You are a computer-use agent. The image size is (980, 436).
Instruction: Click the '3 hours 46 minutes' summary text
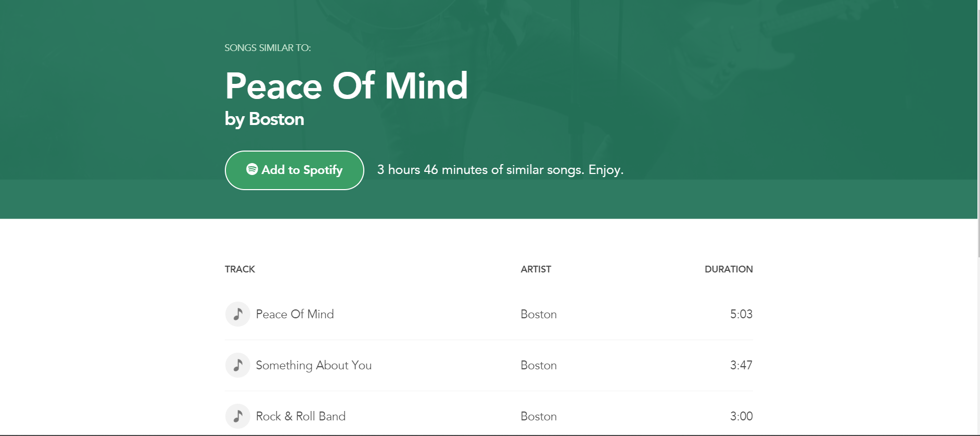pos(500,170)
